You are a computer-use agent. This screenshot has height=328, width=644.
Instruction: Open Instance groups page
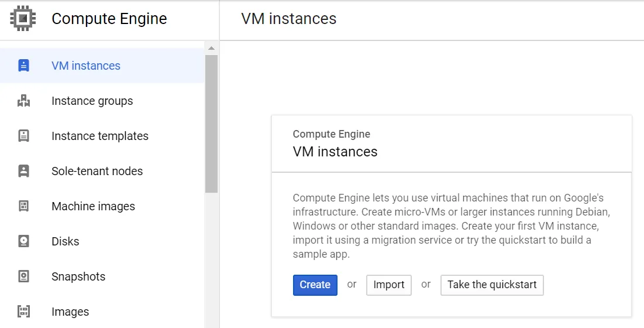[102, 101]
